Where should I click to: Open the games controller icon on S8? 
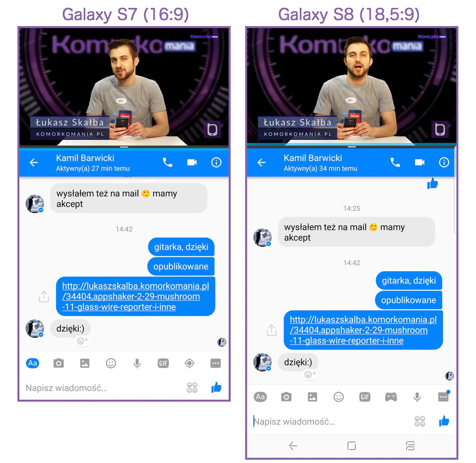coord(391,397)
